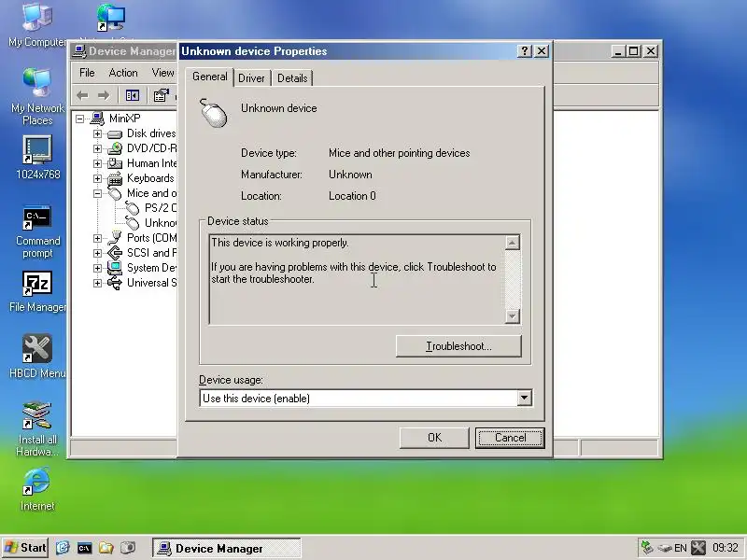Expand the System Devices node
The height and width of the screenshot is (560, 747).
98,268
